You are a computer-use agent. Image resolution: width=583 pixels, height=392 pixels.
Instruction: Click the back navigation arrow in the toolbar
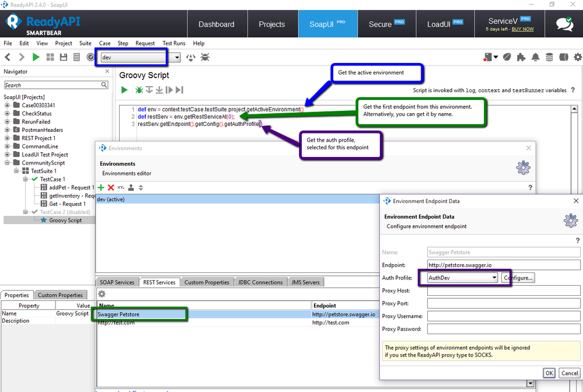coord(8,57)
